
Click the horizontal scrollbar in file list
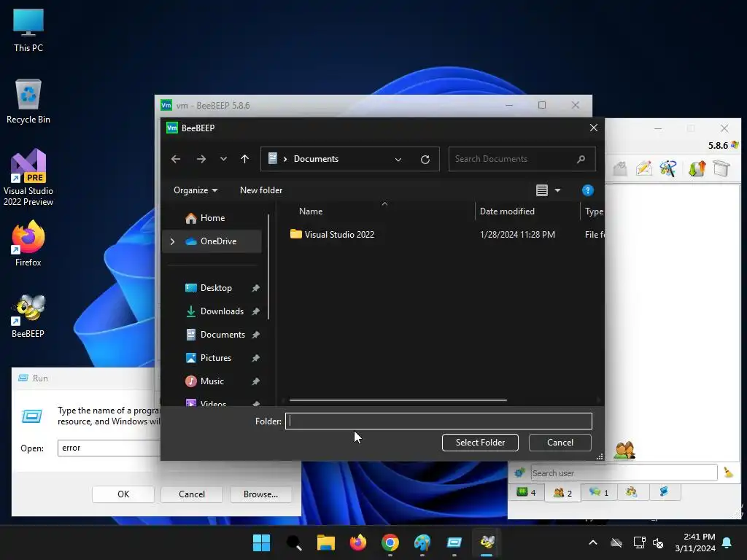point(398,400)
